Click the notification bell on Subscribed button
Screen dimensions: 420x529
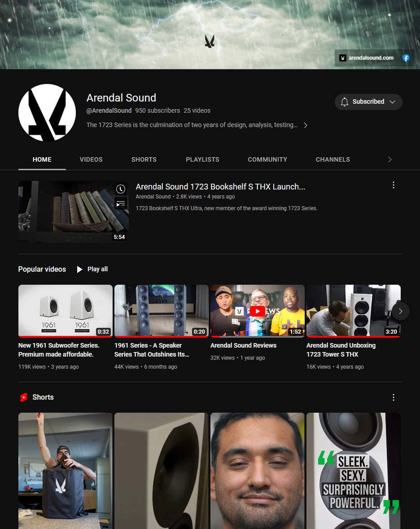344,102
